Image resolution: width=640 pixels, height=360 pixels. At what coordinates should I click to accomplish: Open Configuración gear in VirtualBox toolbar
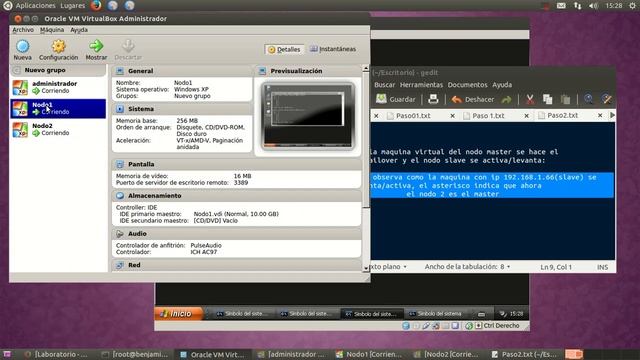58,46
